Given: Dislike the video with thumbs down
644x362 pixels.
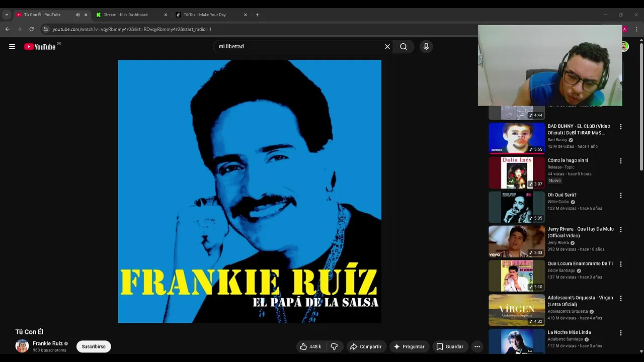Looking at the screenshot, I should point(334,346).
